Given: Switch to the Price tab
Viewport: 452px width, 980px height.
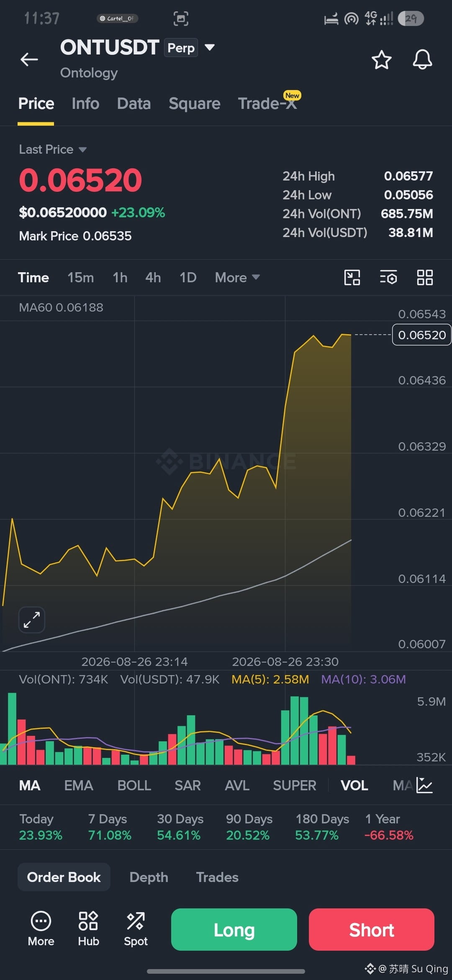Looking at the screenshot, I should tap(36, 103).
